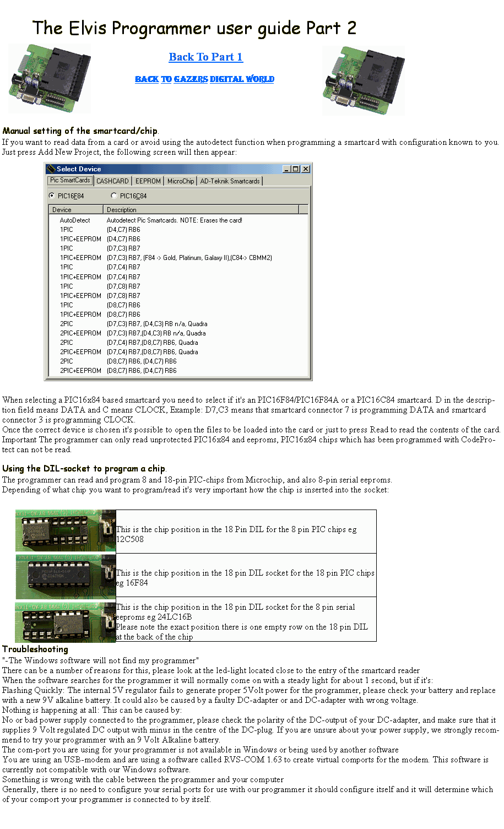This screenshot has height=829, width=504.
Task: Sort list by Device column header
Action: 76,210
